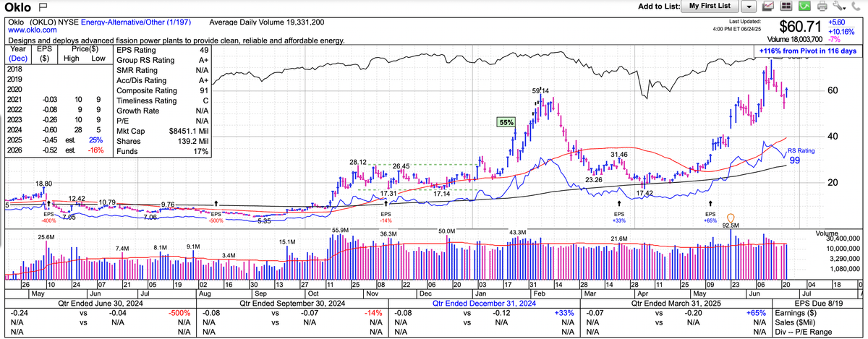Click the 17.42 price low label
This screenshot has height=339, width=868.
pyautogui.click(x=644, y=194)
